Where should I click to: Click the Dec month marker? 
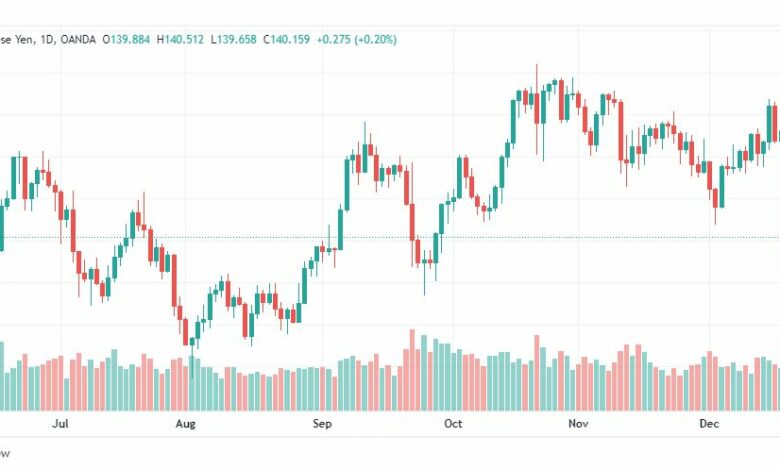pyautogui.click(x=709, y=424)
